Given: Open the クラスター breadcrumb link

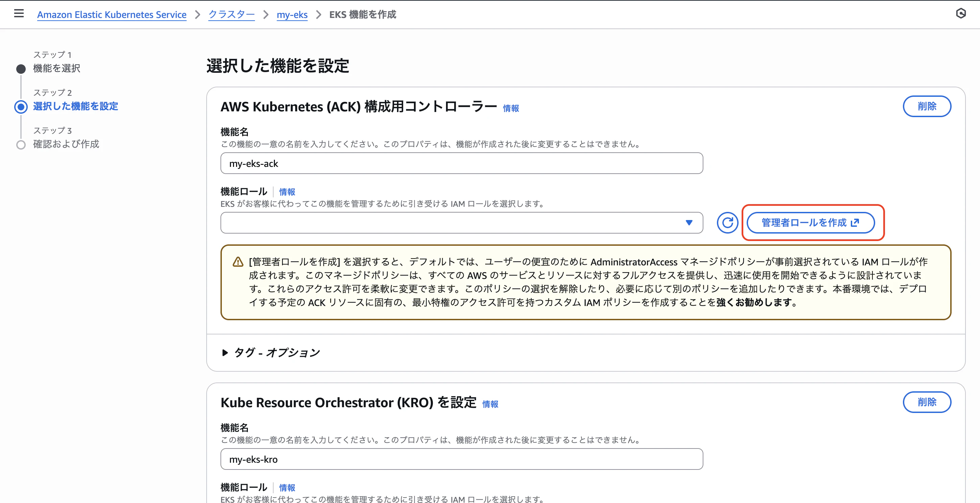Looking at the screenshot, I should click(231, 15).
